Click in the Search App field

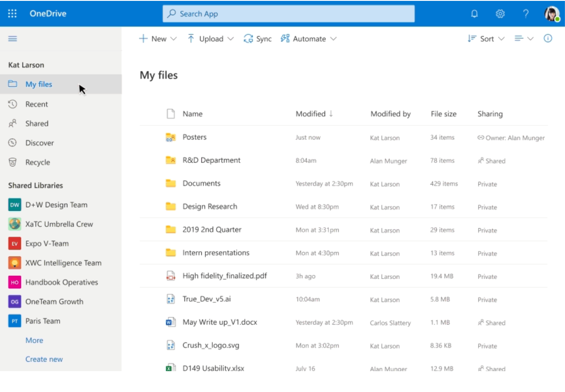[x=288, y=14]
